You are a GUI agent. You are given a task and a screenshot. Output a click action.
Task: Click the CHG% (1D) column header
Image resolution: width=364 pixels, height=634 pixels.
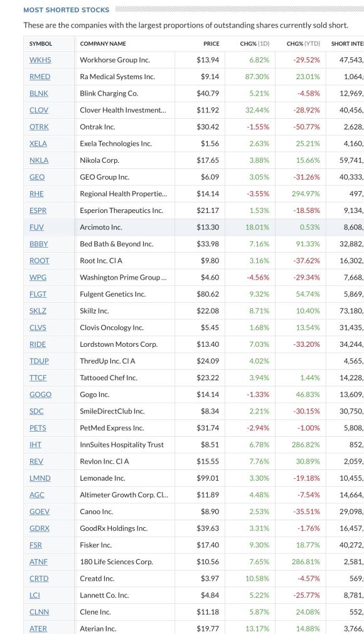(255, 43)
